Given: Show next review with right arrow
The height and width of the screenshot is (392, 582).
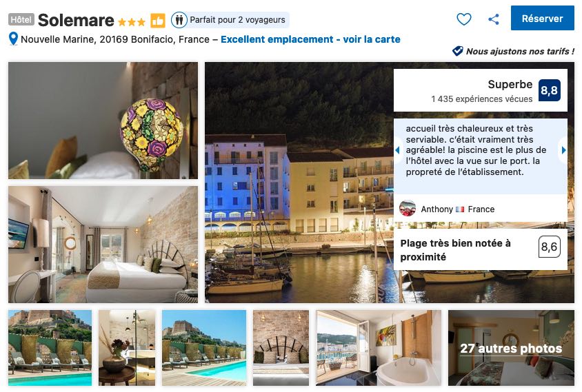Looking at the screenshot, I should 564,150.
